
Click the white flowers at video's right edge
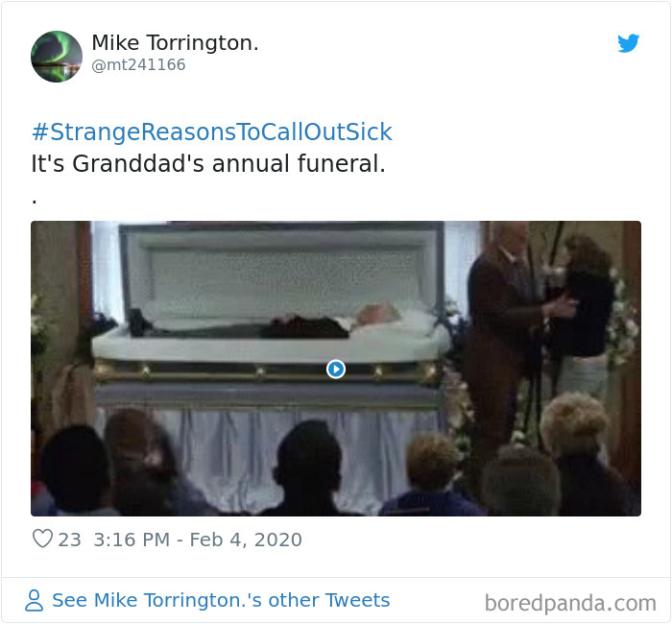coord(624,317)
